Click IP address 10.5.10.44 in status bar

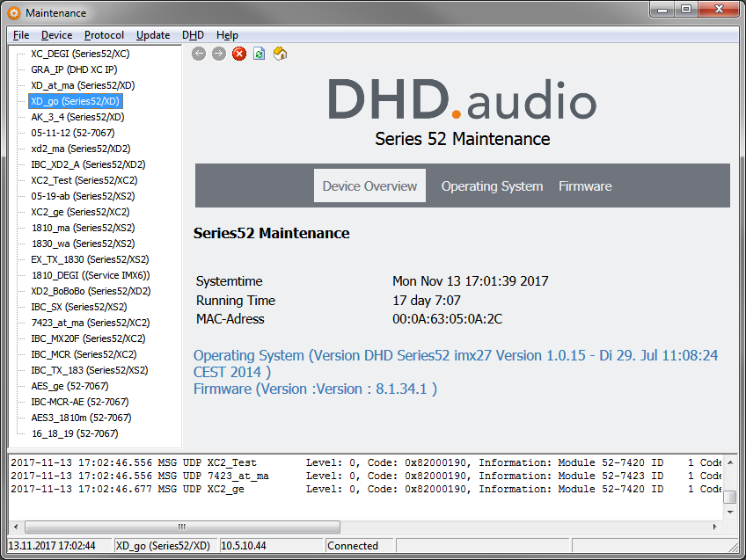click(244, 546)
